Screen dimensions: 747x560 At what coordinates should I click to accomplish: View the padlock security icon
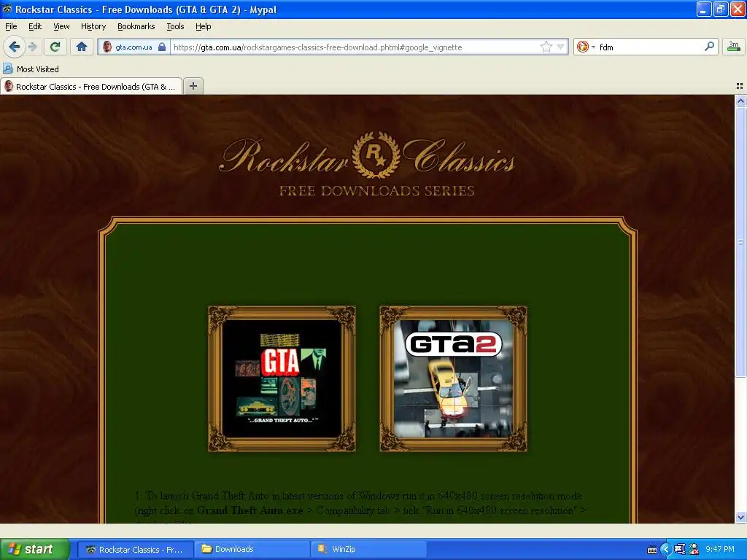coord(162,47)
